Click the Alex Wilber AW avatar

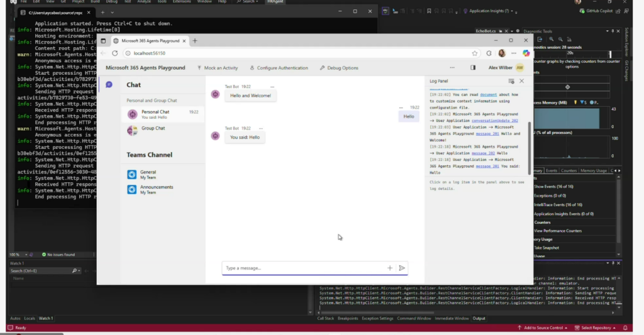click(x=519, y=68)
